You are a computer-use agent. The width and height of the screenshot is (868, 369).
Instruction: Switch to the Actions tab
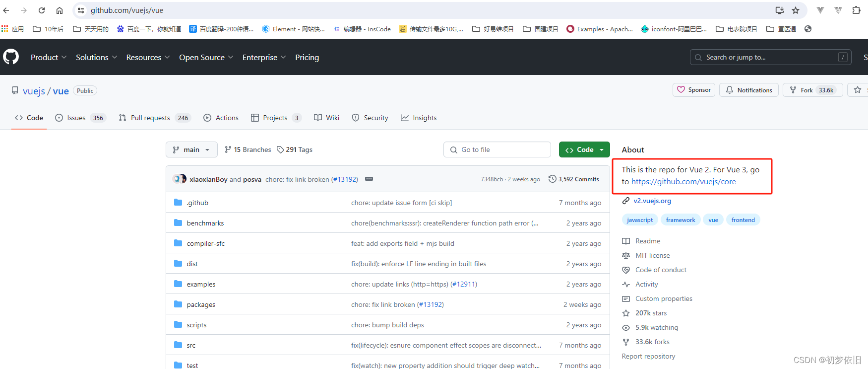(x=221, y=118)
